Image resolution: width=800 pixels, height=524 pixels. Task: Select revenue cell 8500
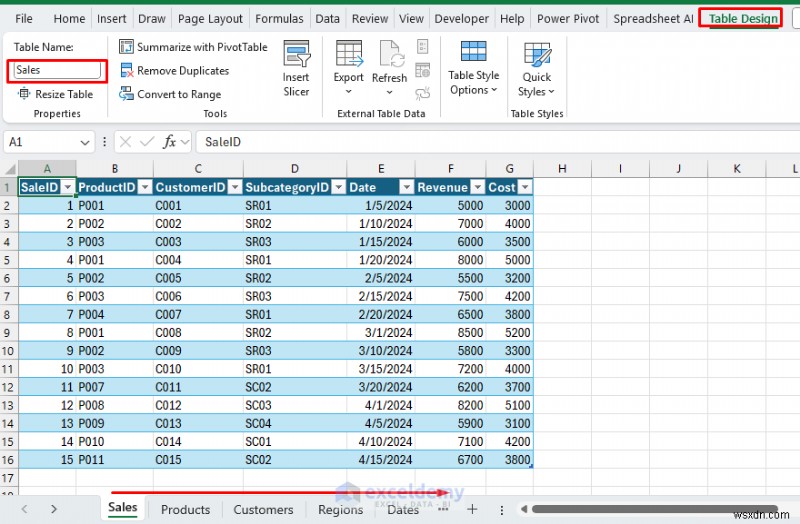point(451,333)
